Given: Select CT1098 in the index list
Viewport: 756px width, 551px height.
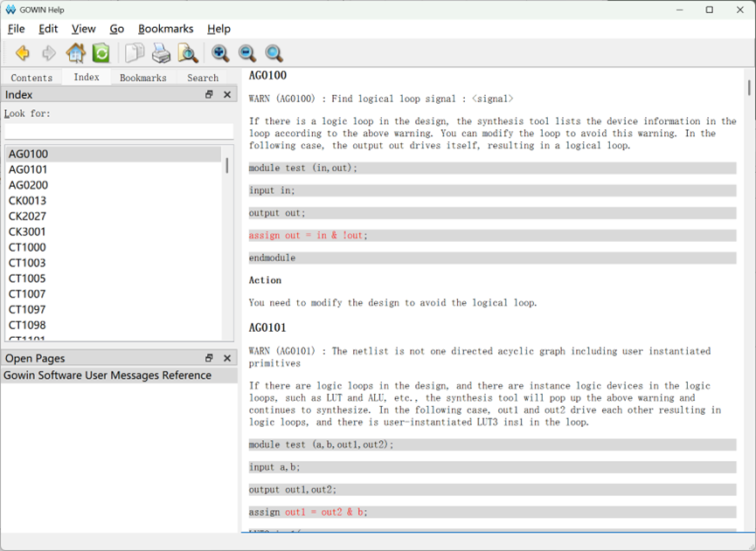Looking at the screenshot, I should click(114, 325).
